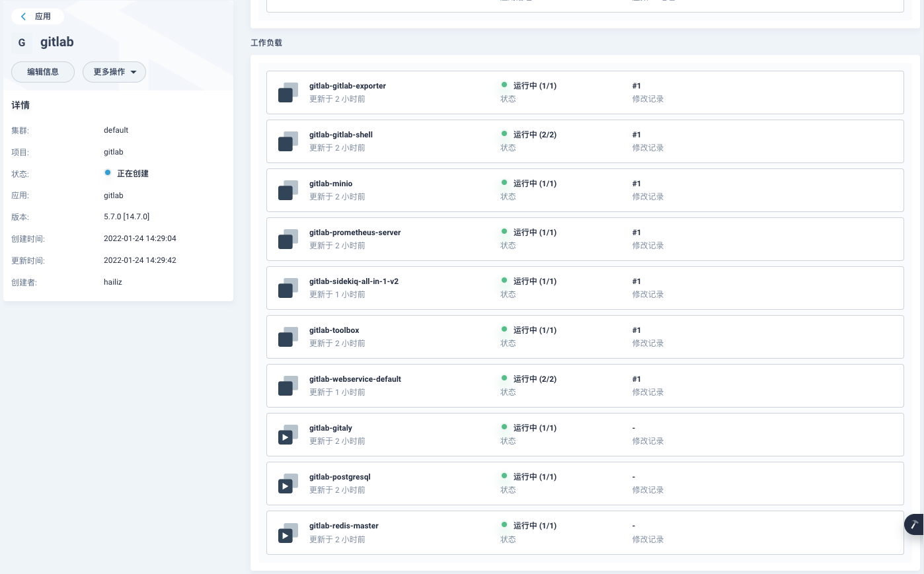
Task: Open the gitlab-prometheus-server workload link
Action: 355,233
